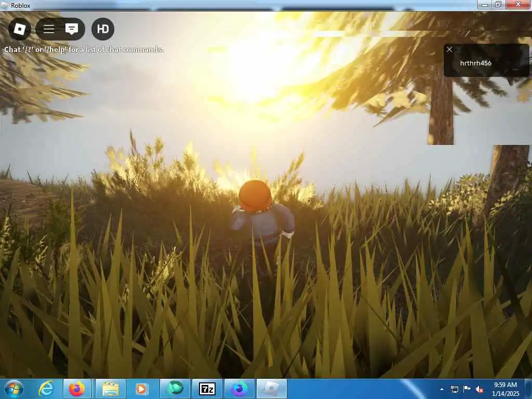Maximize the Roblox window
This screenshot has height=399, width=532.
[x=498, y=5]
